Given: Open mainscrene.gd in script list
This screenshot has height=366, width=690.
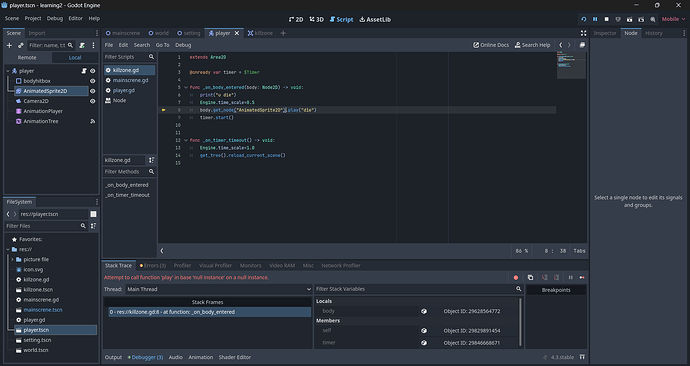Looking at the screenshot, I should coord(129,80).
